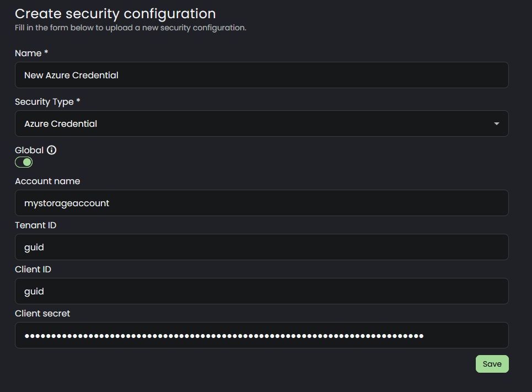Click the New Azure Credential text box
Screen dimensions: 532x392
pos(262,75)
